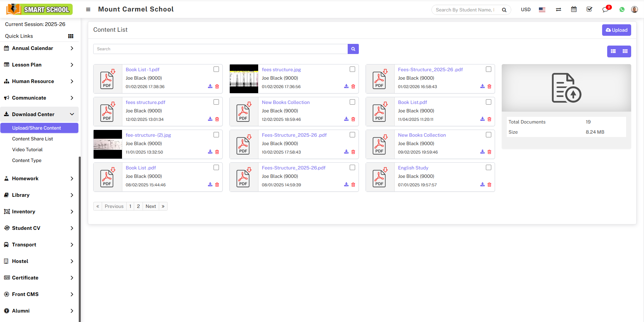Delete the English Study document
The height and width of the screenshot is (322, 644).
click(489, 185)
